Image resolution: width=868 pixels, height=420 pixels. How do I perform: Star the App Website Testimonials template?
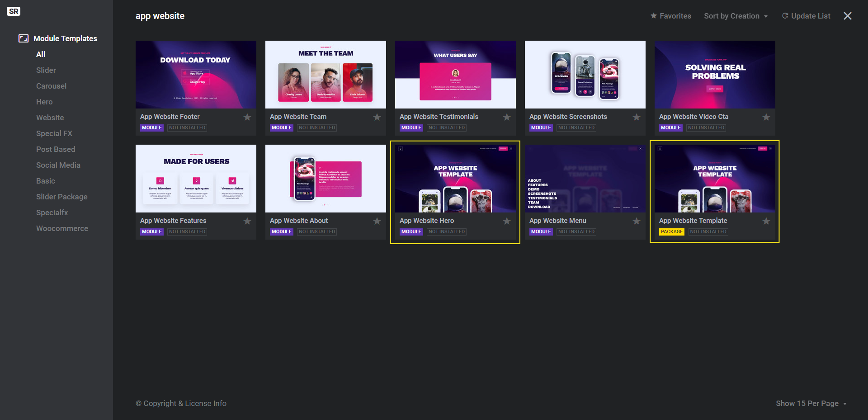coord(507,117)
